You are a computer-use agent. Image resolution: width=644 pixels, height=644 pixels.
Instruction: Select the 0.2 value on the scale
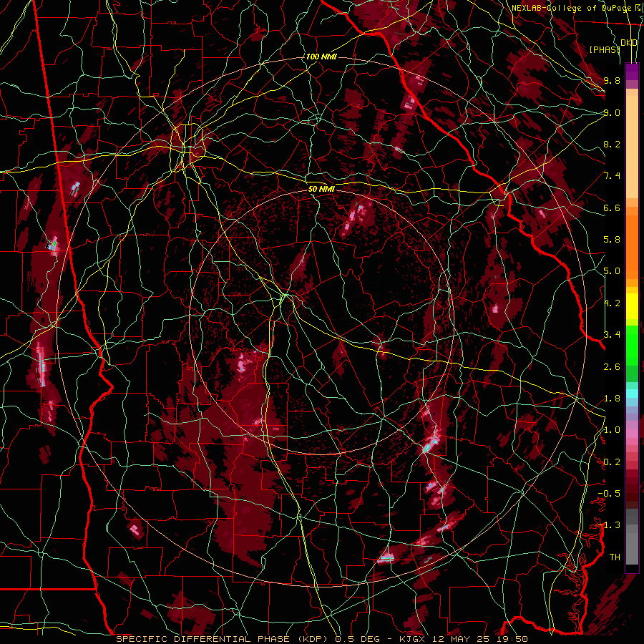pyautogui.click(x=612, y=462)
